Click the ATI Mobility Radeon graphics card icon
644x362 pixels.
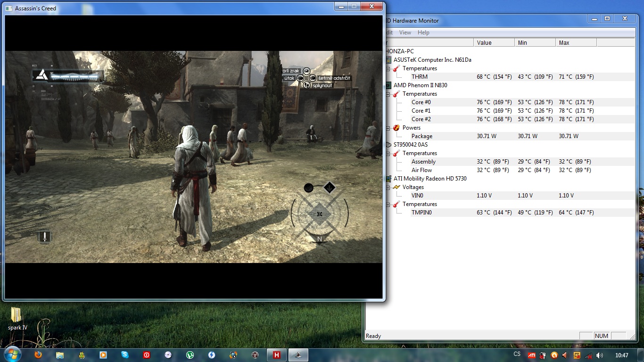pyautogui.click(x=389, y=179)
